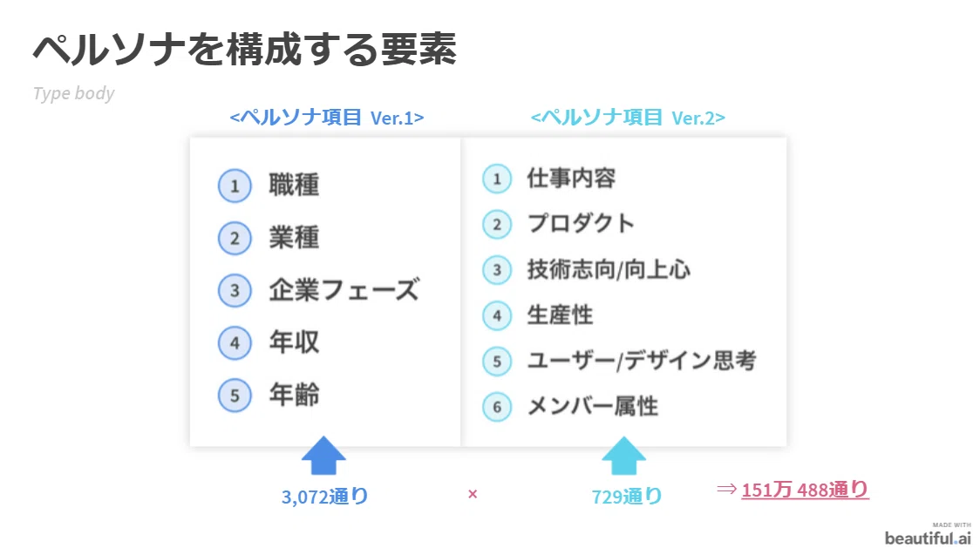Click the pink multiplication sign
The height and width of the screenshot is (548, 980).
[473, 494]
